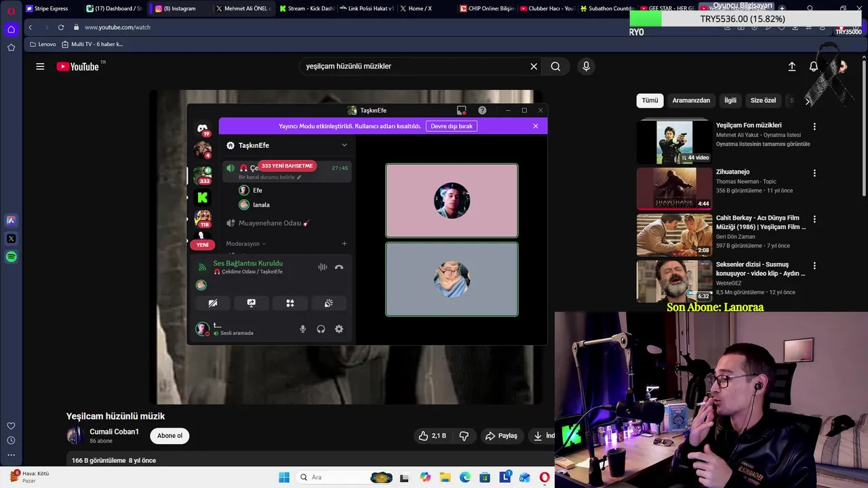Open options for Zihuatanejo video
Image resolution: width=868 pixels, height=488 pixels.
814,173
